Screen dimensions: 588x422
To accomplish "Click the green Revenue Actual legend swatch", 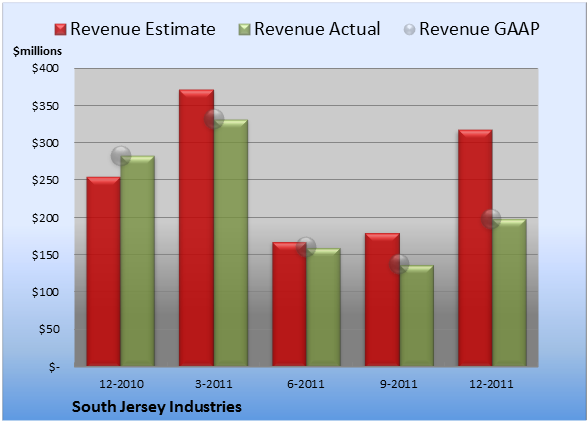I will point(244,30).
